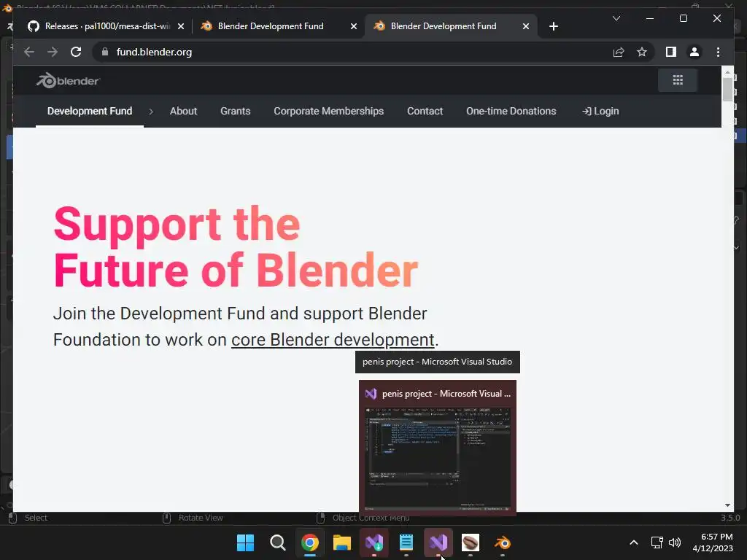Open Windows taskbar search
Image resolution: width=747 pixels, height=560 pixels.
[x=278, y=542]
